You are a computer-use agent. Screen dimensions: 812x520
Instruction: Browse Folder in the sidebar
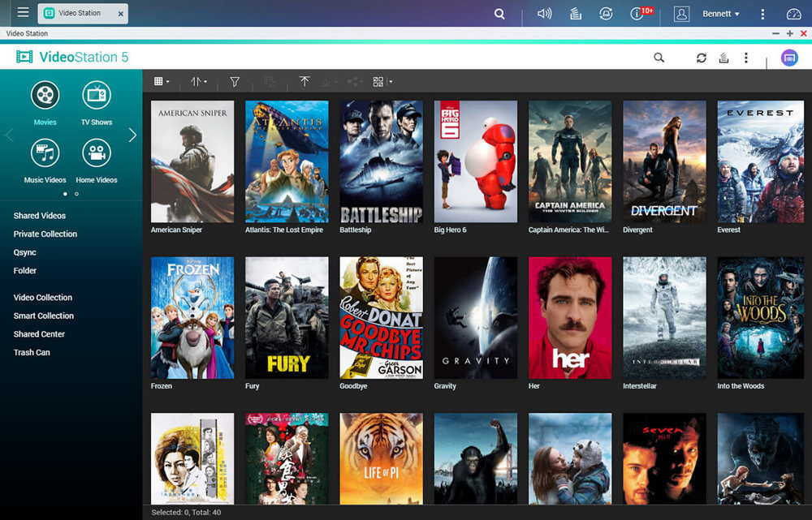click(x=25, y=271)
